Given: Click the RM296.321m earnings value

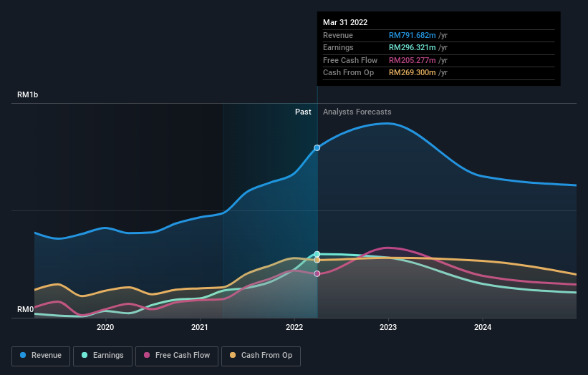Looking at the screenshot, I should click(x=412, y=47).
